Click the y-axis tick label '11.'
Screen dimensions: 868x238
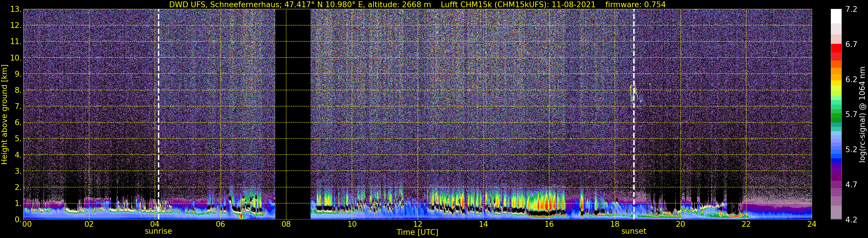tap(16, 42)
